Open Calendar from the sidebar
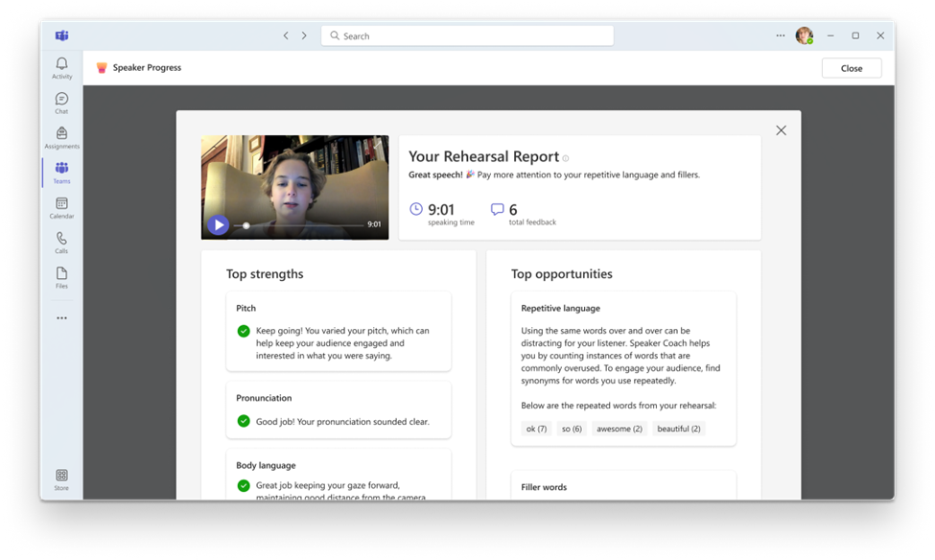 (x=61, y=208)
